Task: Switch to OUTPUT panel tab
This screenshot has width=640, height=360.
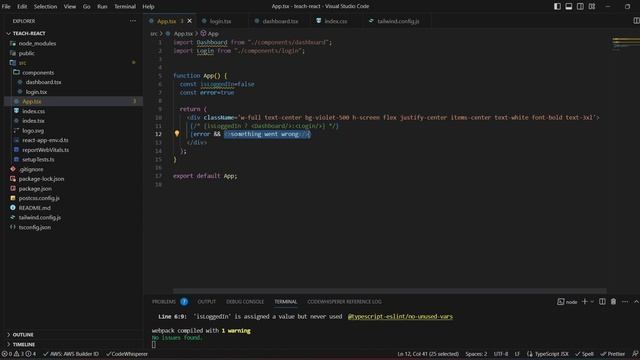Action: pyautogui.click(x=207, y=302)
